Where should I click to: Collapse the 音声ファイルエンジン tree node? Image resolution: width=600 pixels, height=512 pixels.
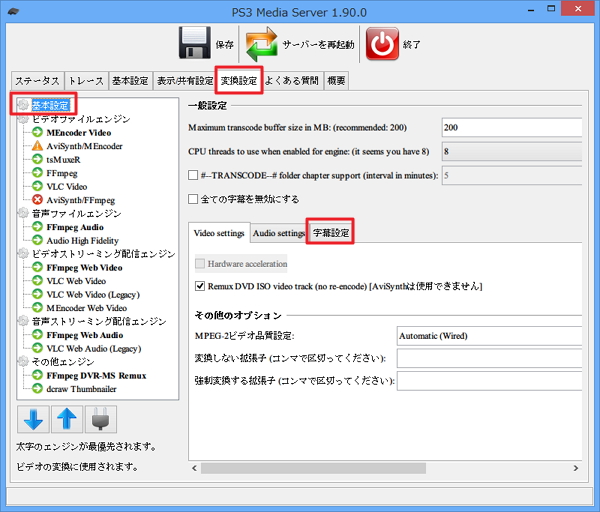pyautogui.click(x=23, y=213)
